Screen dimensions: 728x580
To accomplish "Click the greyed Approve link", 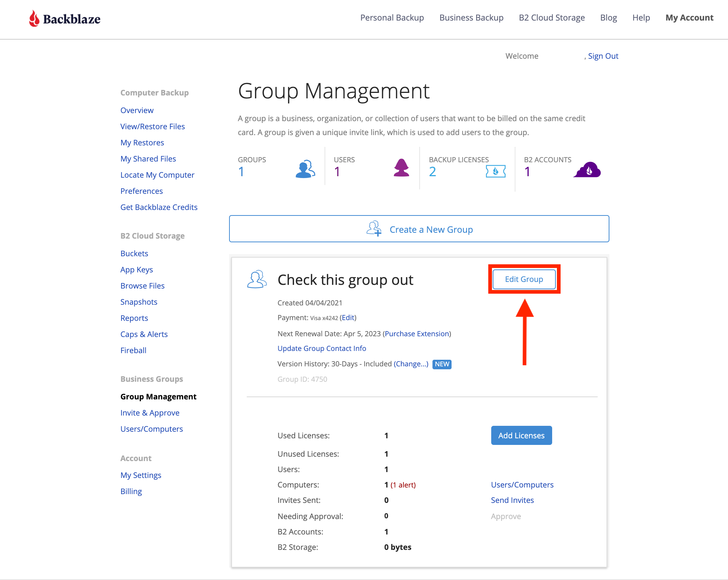I will 506,516.
